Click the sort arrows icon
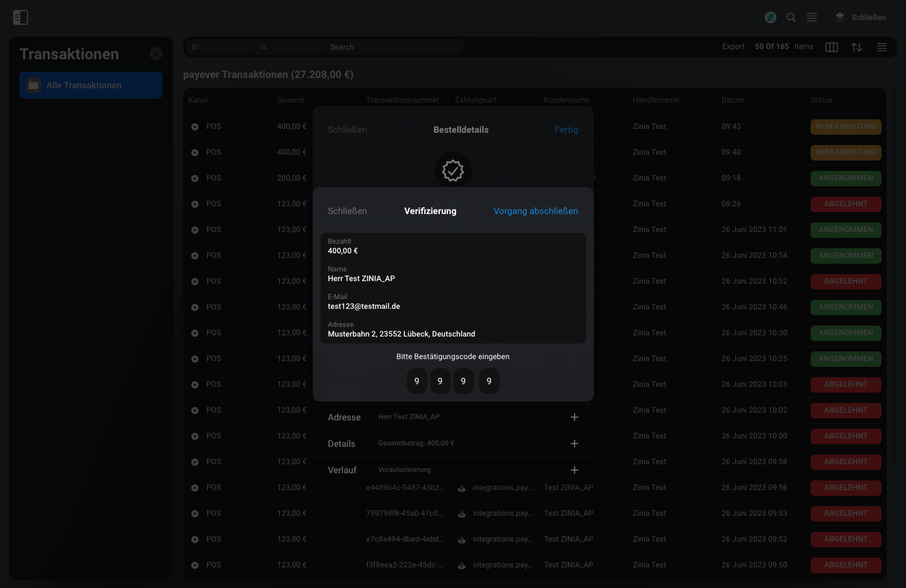Image resolution: width=906 pixels, height=588 pixels. [x=856, y=47]
